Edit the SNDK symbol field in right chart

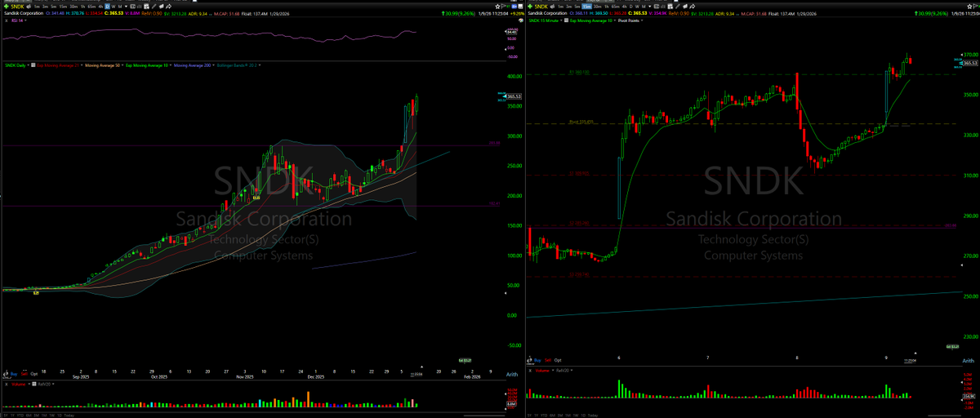coord(541,7)
